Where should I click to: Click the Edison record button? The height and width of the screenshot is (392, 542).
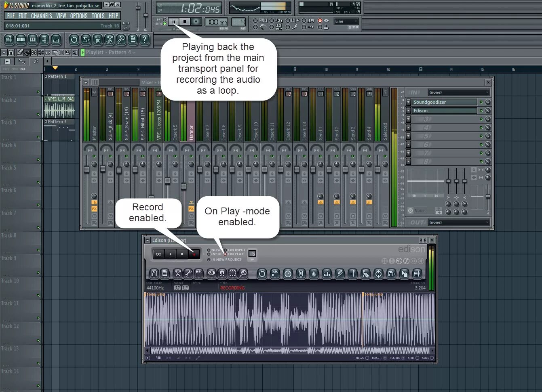tap(194, 254)
